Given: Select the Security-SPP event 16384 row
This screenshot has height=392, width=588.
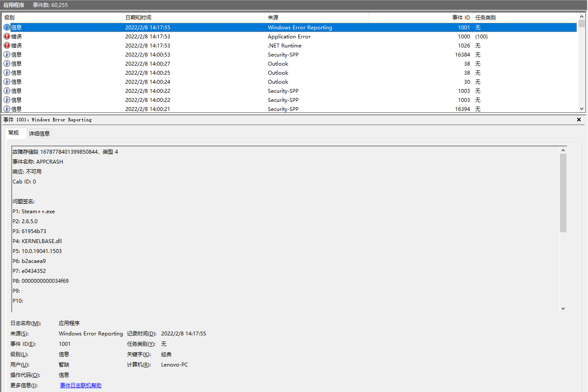Looking at the screenshot, I should 289,54.
